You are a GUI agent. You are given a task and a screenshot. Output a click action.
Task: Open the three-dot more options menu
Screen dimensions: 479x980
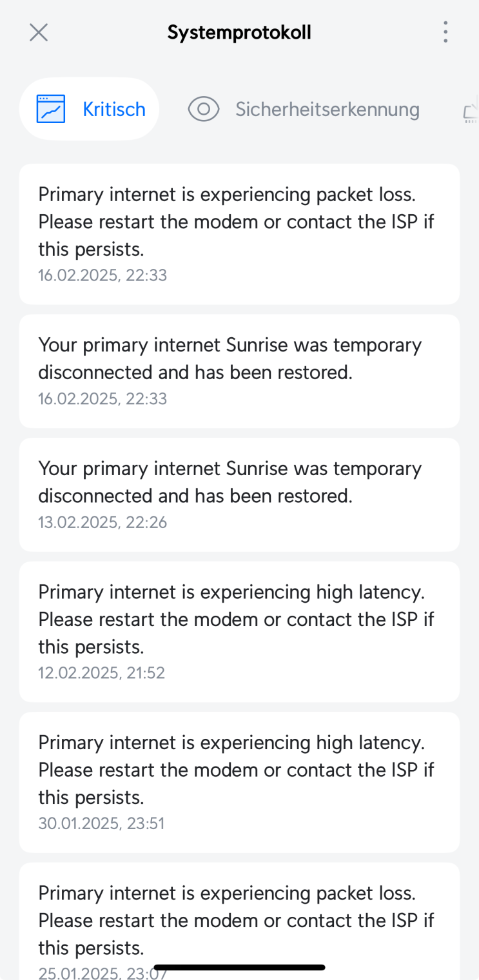[x=445, y=32]
